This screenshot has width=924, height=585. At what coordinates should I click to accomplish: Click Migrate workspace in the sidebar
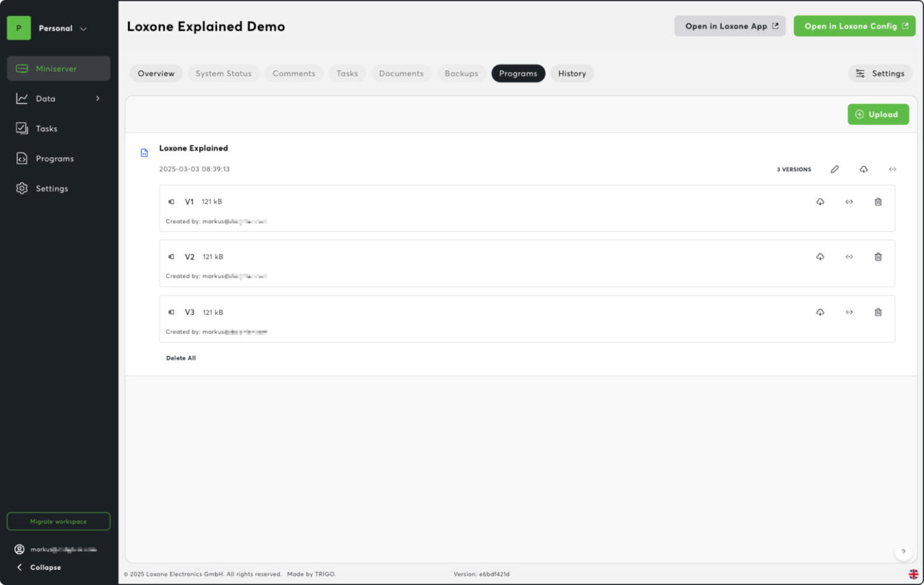click(x=58, y=521)
